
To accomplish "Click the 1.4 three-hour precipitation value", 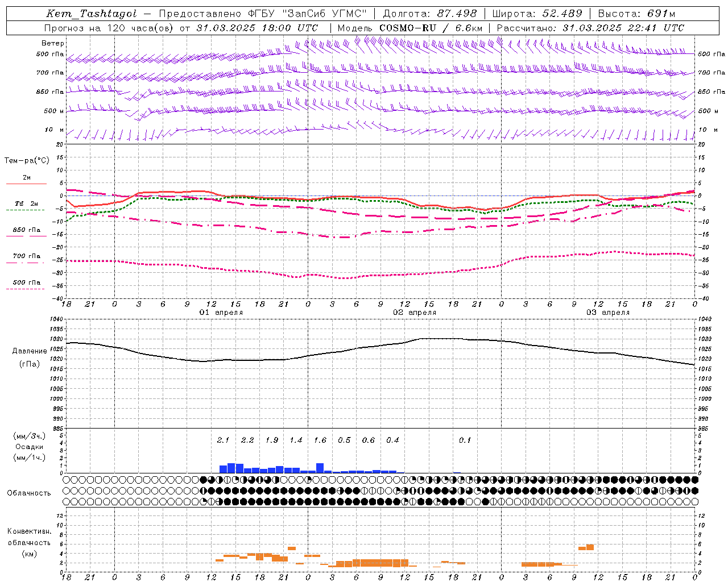I will pyautogui.click(x=296, y=440).
